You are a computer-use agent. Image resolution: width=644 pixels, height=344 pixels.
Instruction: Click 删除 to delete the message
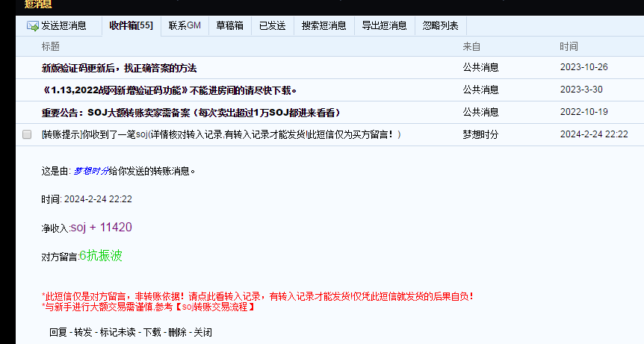pos(177,332)
